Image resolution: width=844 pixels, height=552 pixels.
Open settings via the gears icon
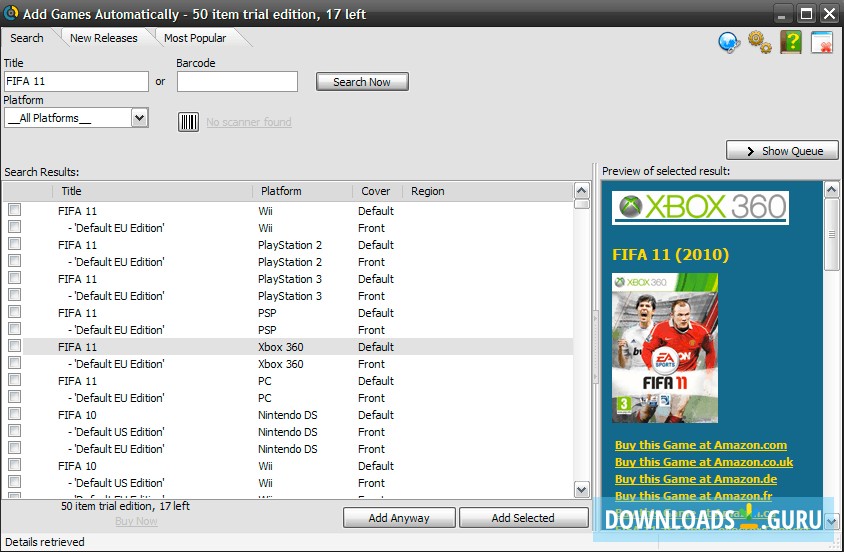pyautogui.click(x=759, y=42)
